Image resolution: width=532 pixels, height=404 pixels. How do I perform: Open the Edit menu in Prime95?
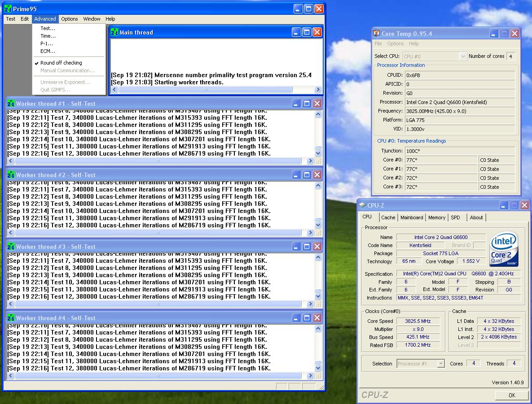pos(24,19)
